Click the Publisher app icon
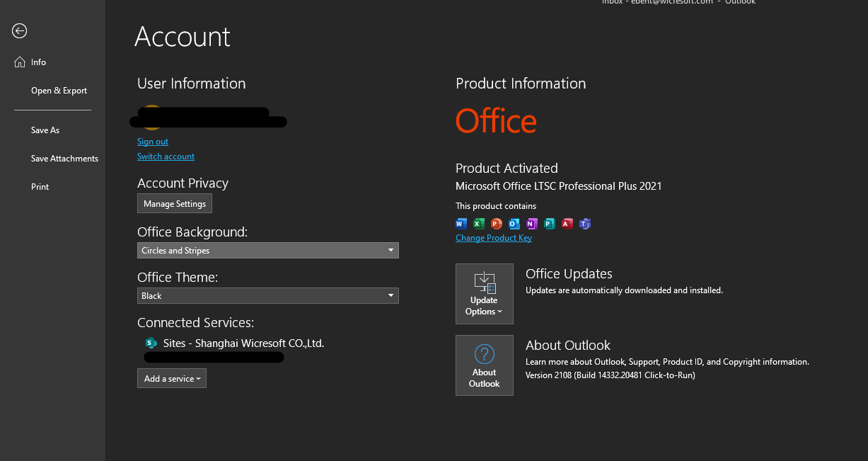 (550, 224)
